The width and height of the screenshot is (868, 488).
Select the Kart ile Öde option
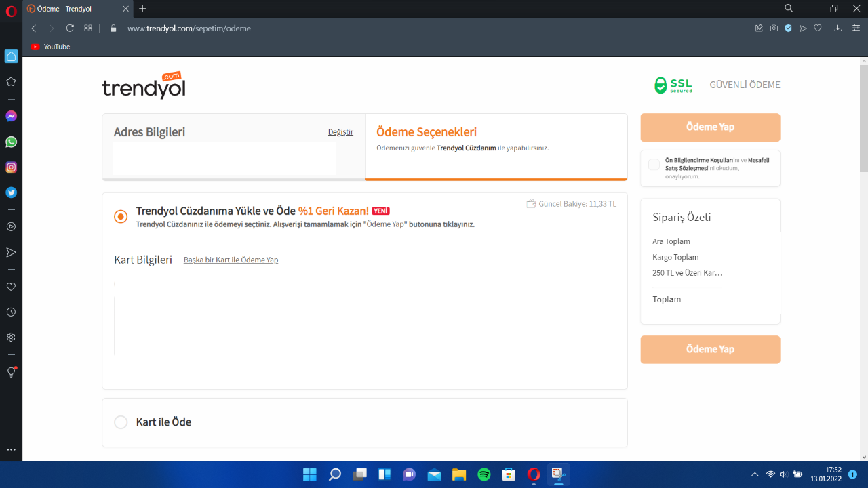click(x=121, y=422)
